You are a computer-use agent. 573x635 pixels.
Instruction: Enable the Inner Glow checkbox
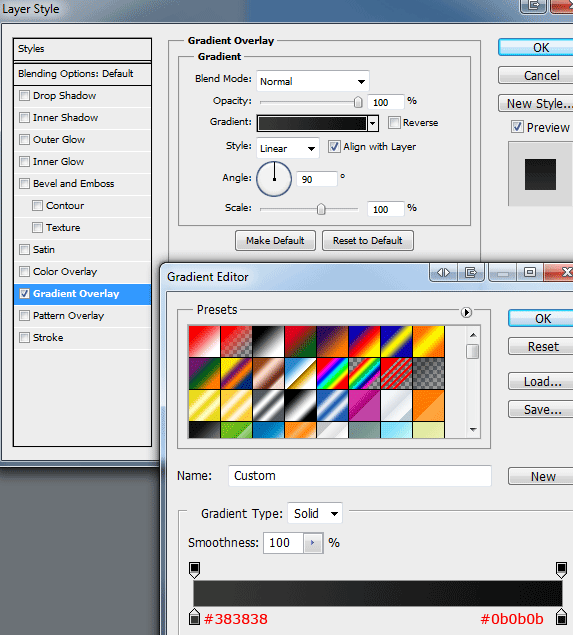tap(25, 162)
